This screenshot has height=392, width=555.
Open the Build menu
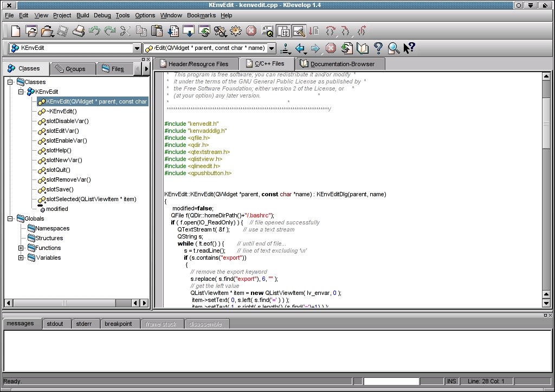[x=82, y=15]
